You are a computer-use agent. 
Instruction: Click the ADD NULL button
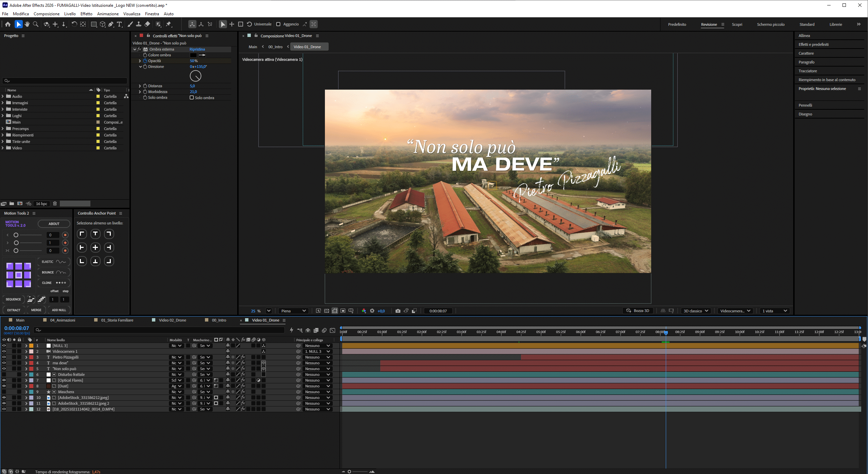click(59, 310)
